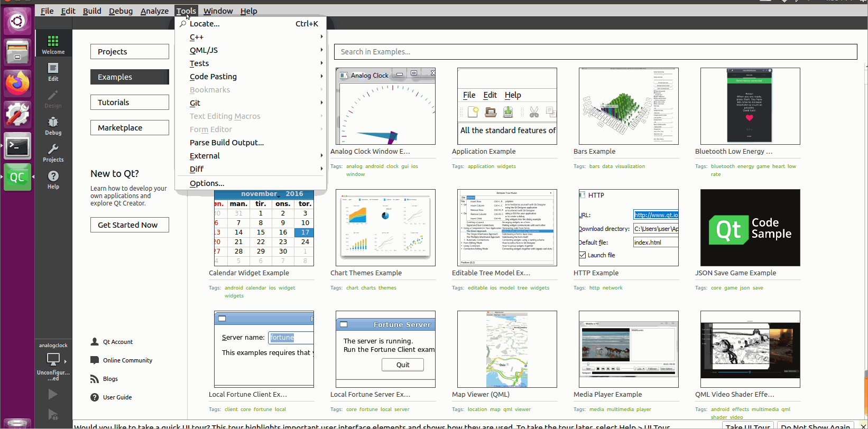Open Bars Example thumbnail
This screenshot has height=429, width=868.
point(629,106)
